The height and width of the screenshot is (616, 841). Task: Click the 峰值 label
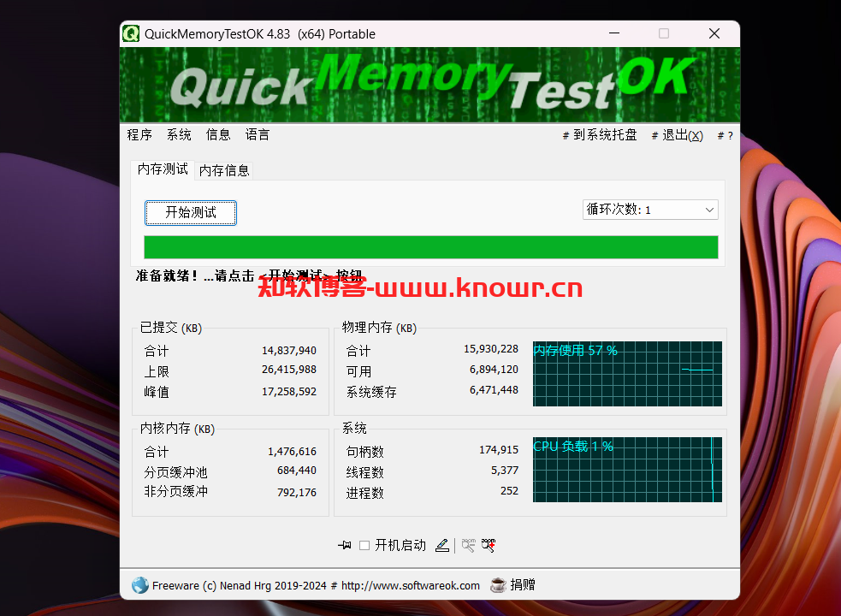point(157,392)
